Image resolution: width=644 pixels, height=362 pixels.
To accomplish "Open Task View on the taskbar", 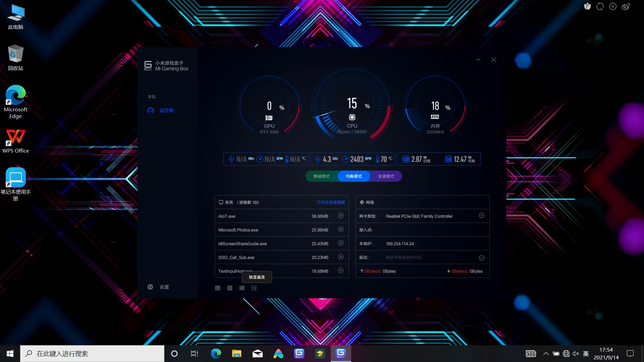I will tap(195, 354).
